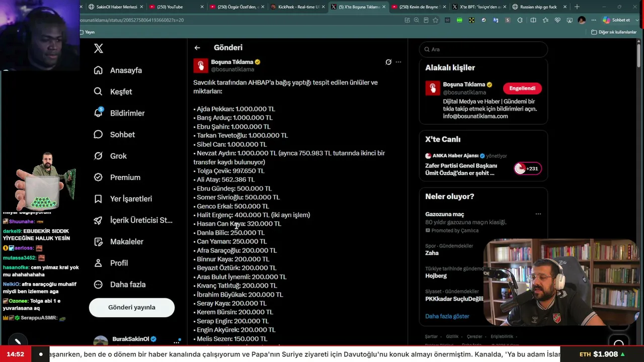Open the Hojberg trending topic
Viewport: 644px width, 362px height.
436,276
